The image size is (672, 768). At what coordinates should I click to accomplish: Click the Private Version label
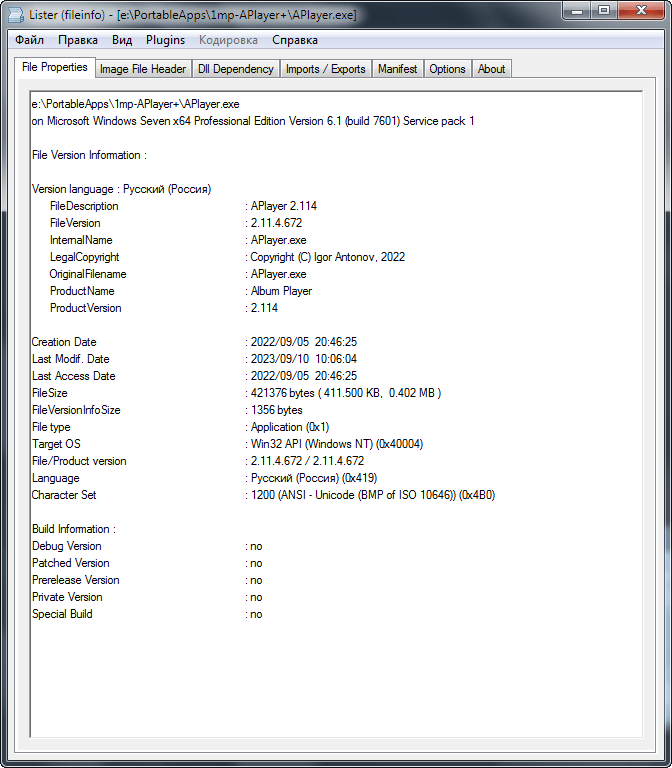pyautogui.click(x=68, y=598)
